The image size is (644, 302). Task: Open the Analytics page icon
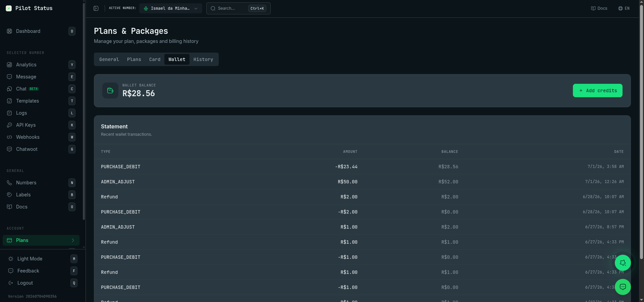click(x=9, y=65)
